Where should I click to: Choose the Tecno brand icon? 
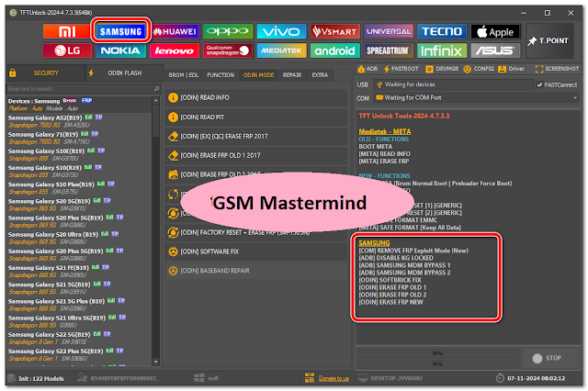(x=442, y=31)
